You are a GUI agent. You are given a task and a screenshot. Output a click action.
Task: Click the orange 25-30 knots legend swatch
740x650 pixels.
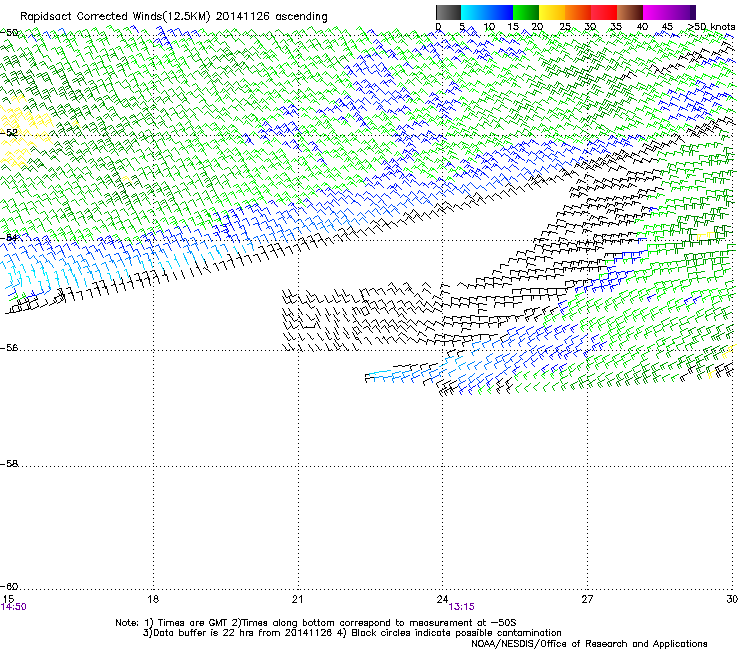(578, 12)
